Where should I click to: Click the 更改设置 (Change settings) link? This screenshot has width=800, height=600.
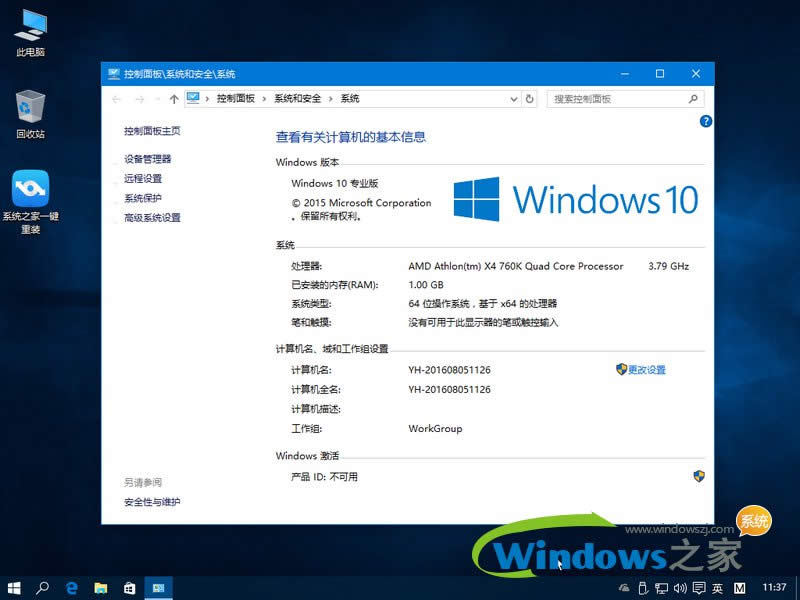[647, 369]
